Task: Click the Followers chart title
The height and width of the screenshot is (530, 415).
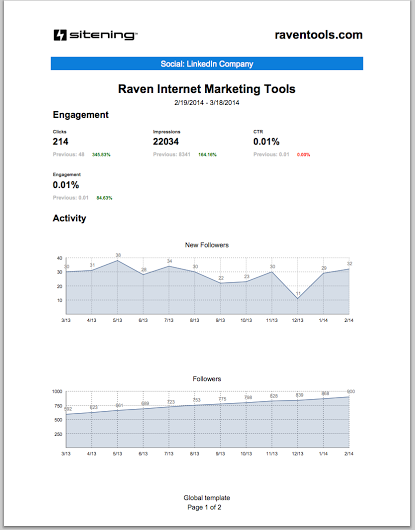Action: [207, 379]
